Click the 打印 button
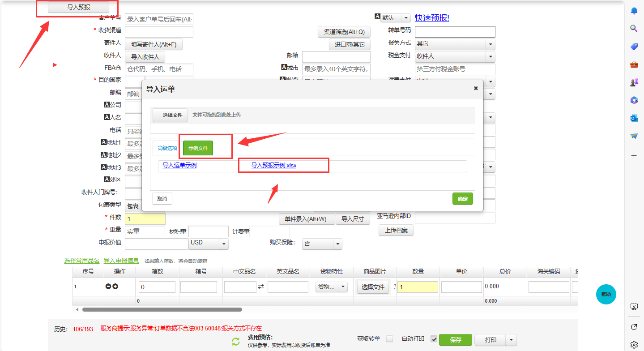 click(x=490, y=340)
